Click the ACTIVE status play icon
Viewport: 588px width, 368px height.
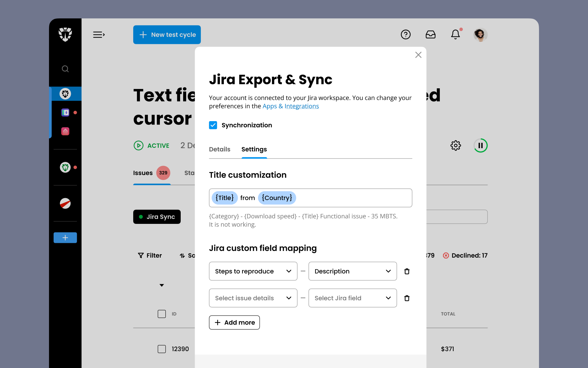[138, 145]
